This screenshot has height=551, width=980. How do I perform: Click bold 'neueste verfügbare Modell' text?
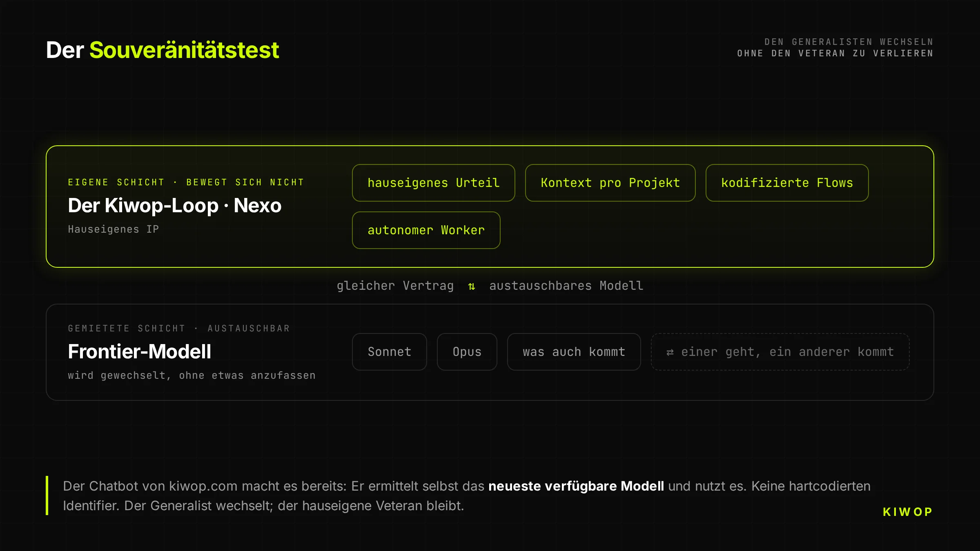click(x=576, y=486)
